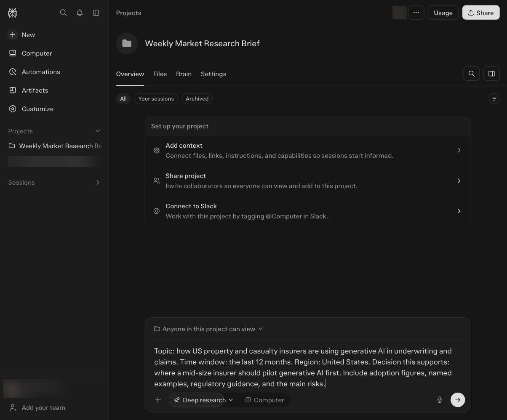The image size is (507, 420).
Task: Click Add your team
Action: 37,408
